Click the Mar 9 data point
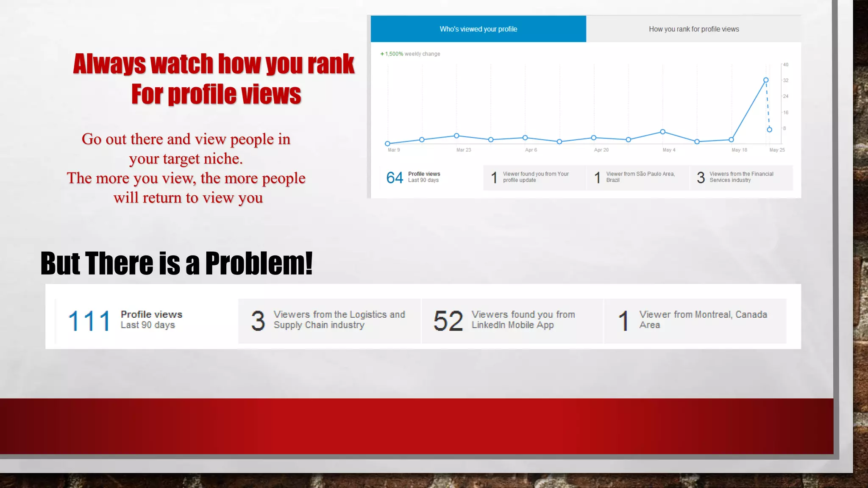 [387, 144]
